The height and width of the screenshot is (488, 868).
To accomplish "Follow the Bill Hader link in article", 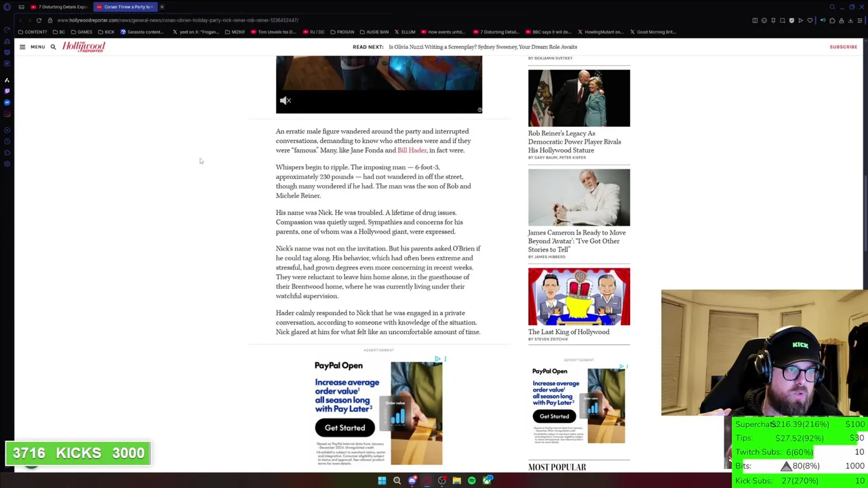I will click(x=412, y=150).
